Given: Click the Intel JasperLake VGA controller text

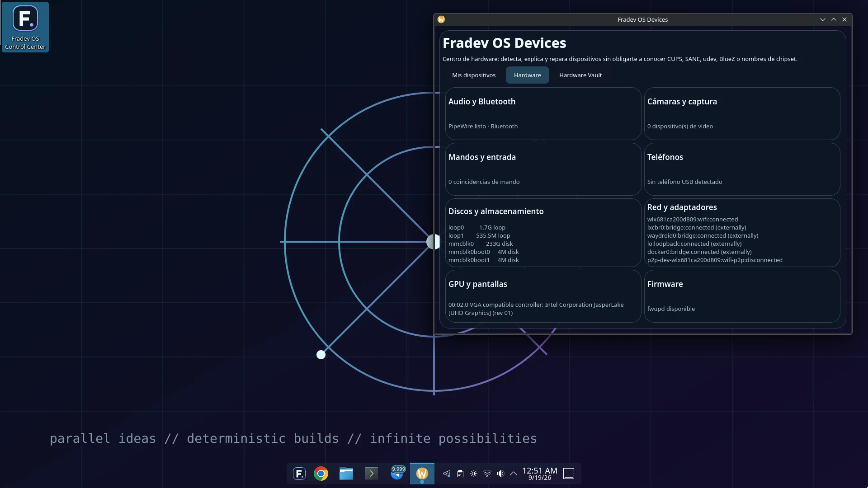Looking at the screenshot, I should tap(536, 309).
